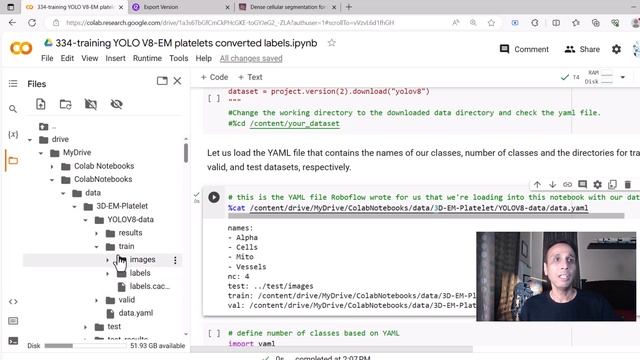The width and height of the screenshot is (640, 360).
Task: Click /content/your_dataset link in code
Action: [294, 123]
